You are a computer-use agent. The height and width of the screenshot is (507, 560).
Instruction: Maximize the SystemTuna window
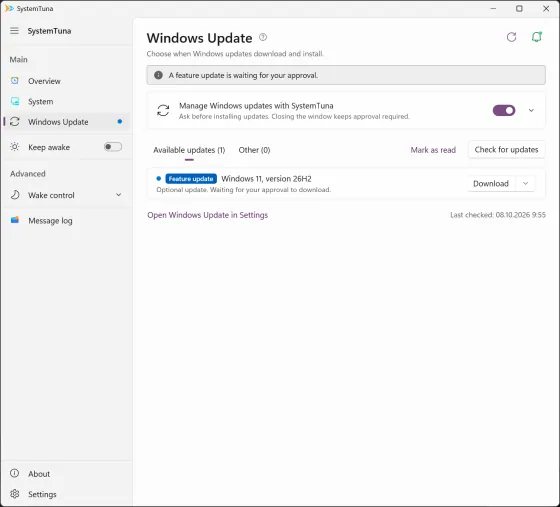[519, 8]
